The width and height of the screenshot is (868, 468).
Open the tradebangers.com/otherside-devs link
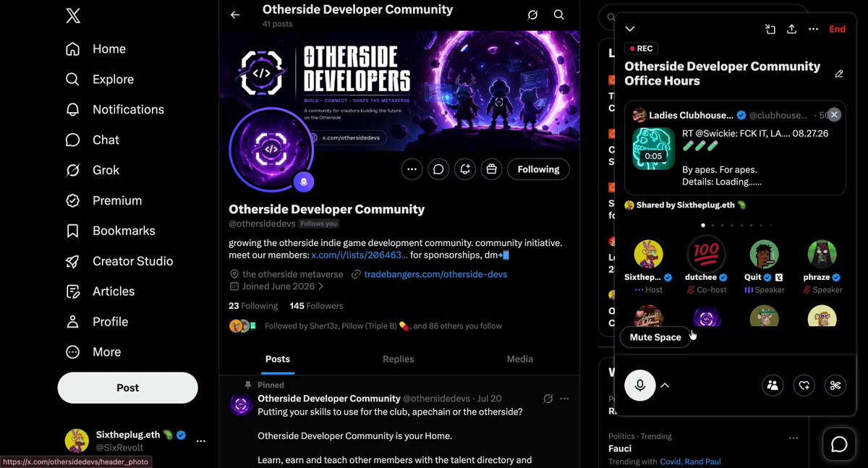coord(435,274)
